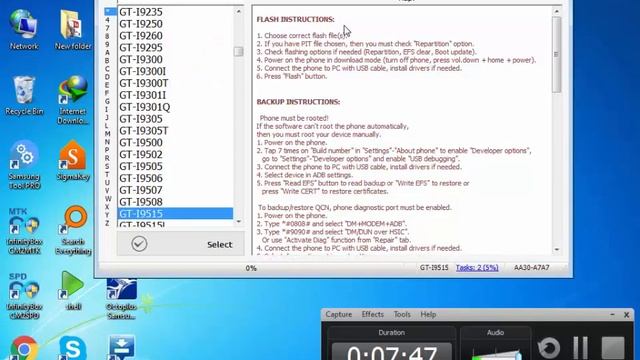The image size is (640, 360).
Task: Select GT-I9500 in model list
Action: coord(175,142)
